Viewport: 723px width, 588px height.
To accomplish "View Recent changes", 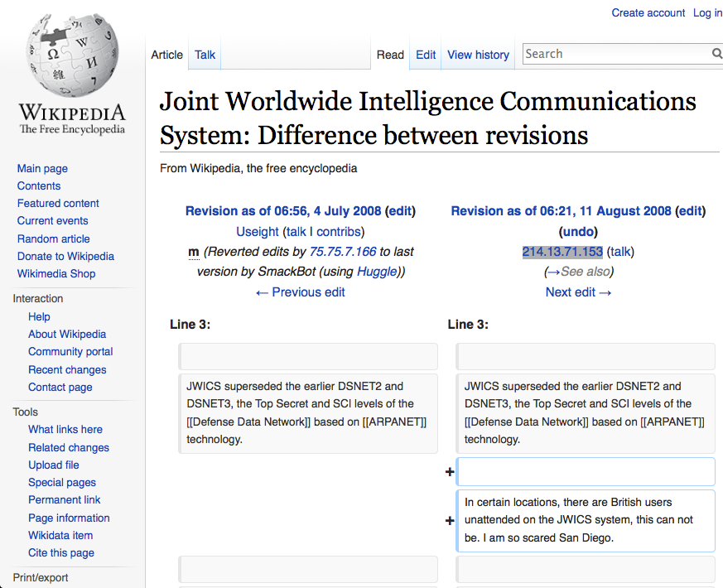I will (x=67, y=370).
